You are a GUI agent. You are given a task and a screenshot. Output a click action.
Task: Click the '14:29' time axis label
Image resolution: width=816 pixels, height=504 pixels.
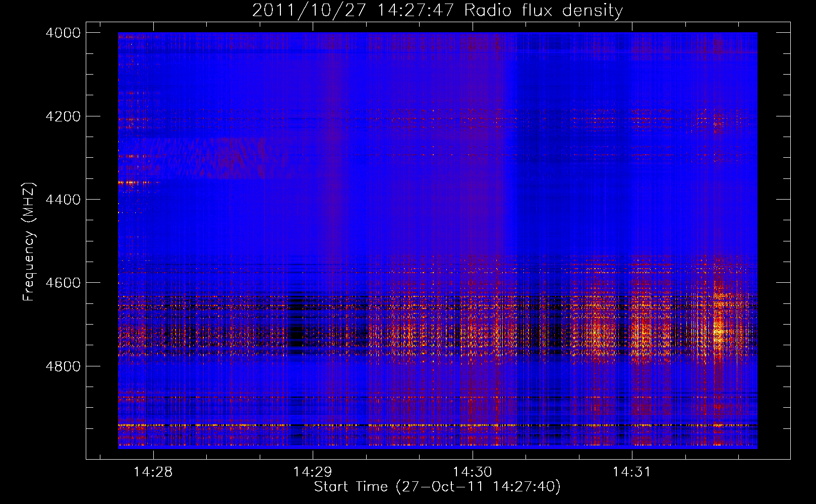(313, 472)
